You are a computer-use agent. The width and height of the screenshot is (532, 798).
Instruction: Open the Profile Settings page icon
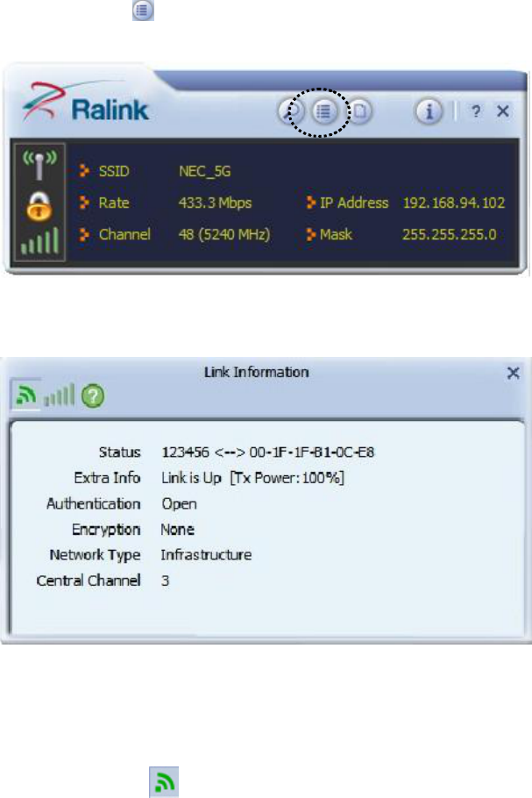click(359, 111)
